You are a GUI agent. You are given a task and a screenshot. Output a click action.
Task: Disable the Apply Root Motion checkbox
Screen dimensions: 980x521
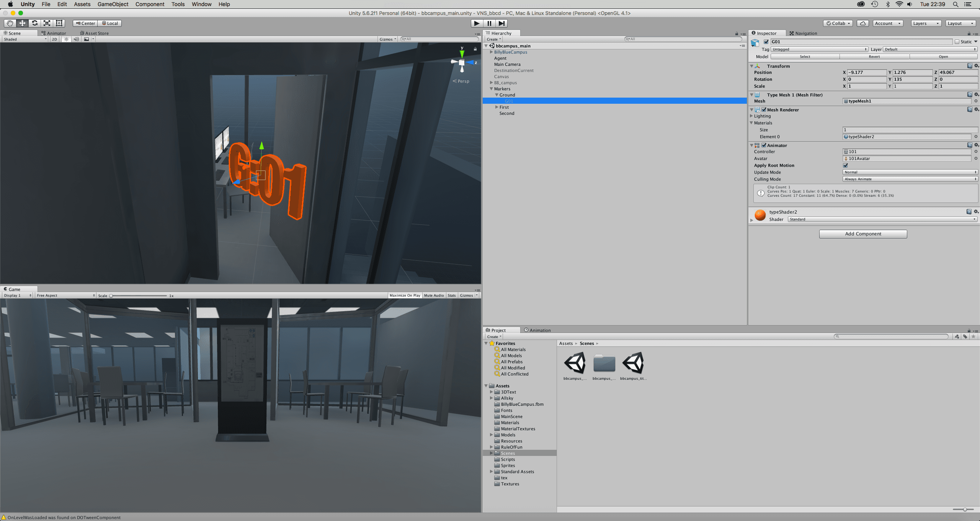[845, 165]
